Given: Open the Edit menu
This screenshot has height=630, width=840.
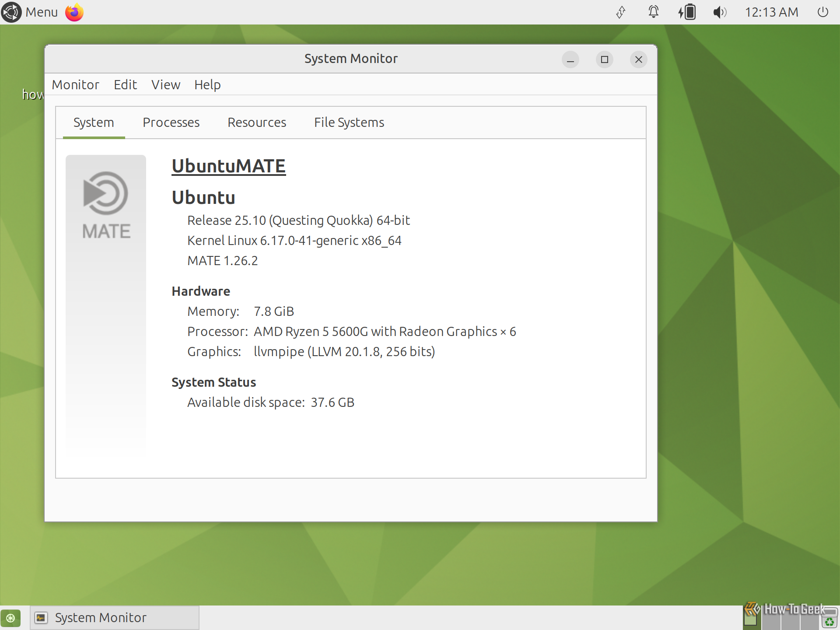Looking at the screenshot, I should click(x=125, y=84).
